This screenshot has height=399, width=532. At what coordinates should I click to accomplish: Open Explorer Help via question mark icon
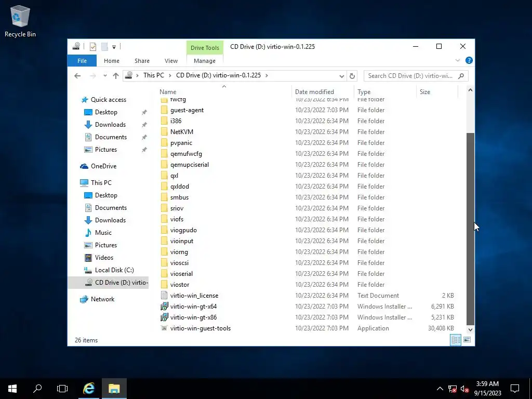[x=469, y=60]
